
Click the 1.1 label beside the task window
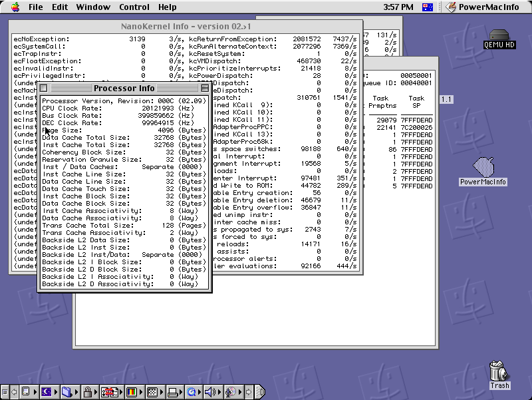pyautogui.click(x=446, y=99)
